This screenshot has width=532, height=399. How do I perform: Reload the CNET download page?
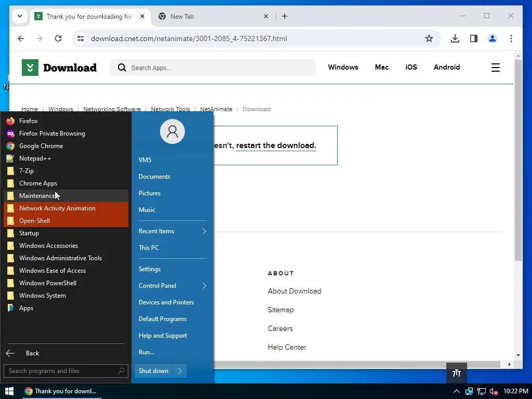tap(58, 38)
